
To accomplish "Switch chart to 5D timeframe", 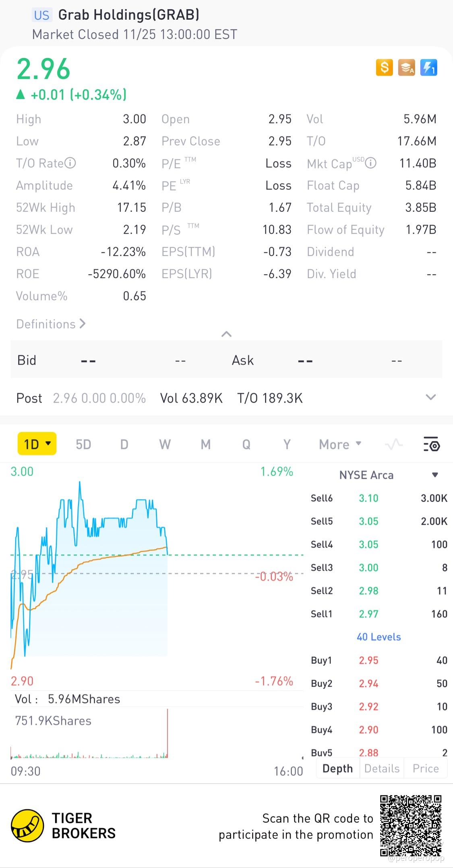I will (x=83, y=444).
